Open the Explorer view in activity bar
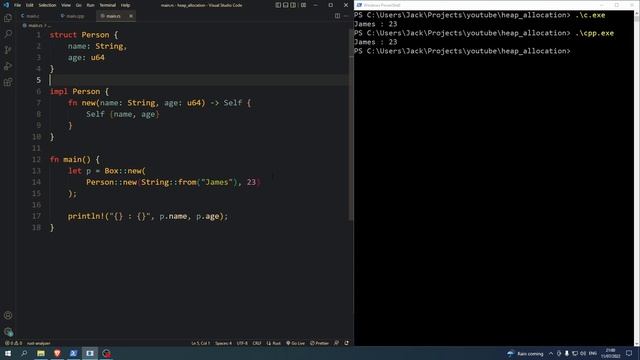The image size is (640, 360). 8,18
